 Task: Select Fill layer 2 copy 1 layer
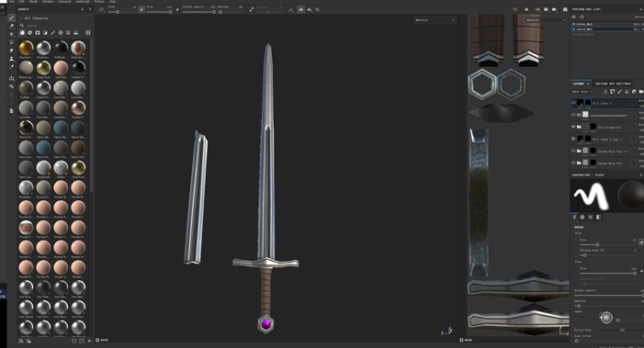pyautogui.click(x=607, y=139)
